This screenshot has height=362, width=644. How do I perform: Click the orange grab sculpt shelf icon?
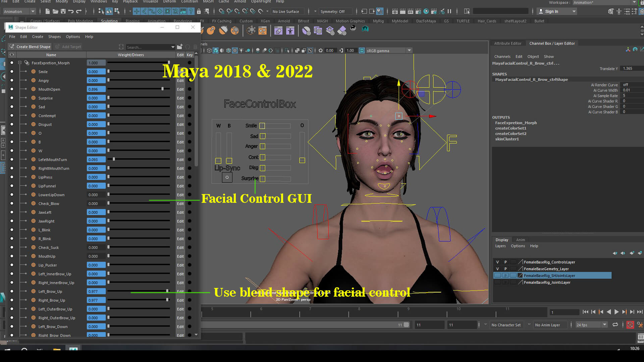click(211, 31)
